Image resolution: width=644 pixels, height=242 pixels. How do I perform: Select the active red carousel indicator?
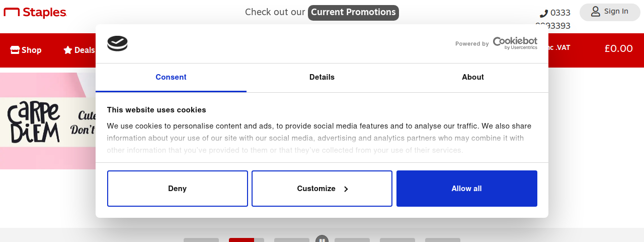247,240
